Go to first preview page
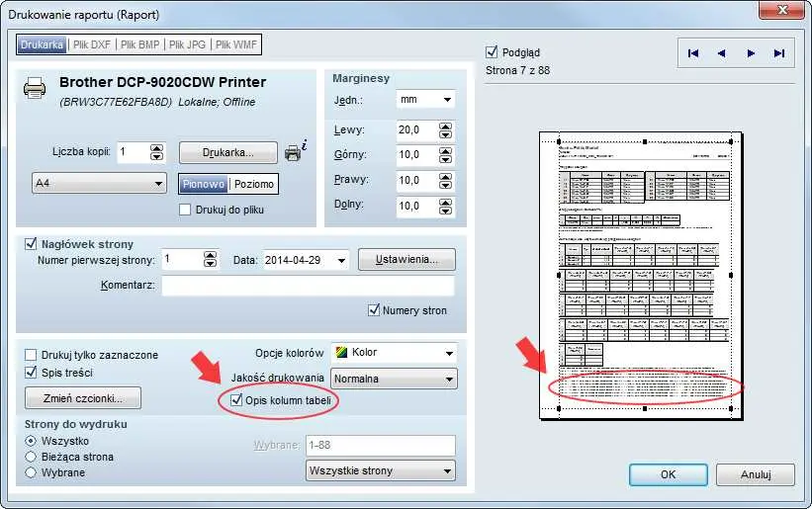 pos(693,53)
